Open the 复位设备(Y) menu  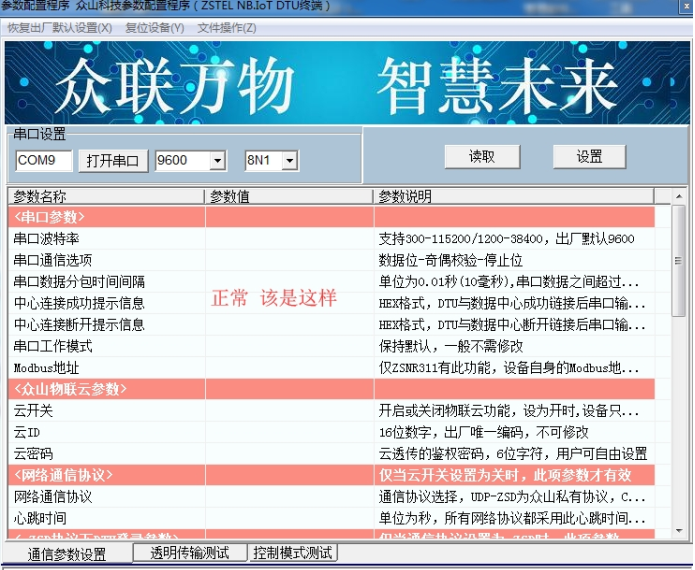click(155, 28)
